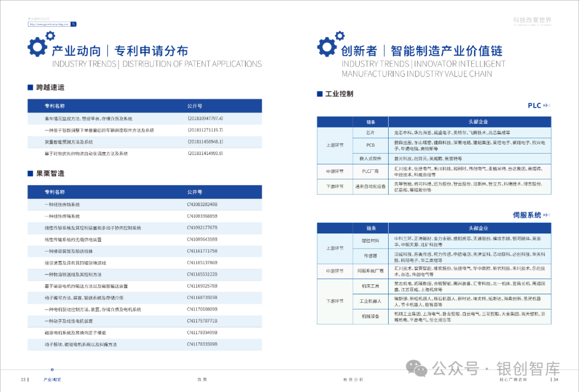Click the large gear icon beside 创新者
Viewport: 579px width, 392px height.
pyautogui.click(x=326, y=47)
